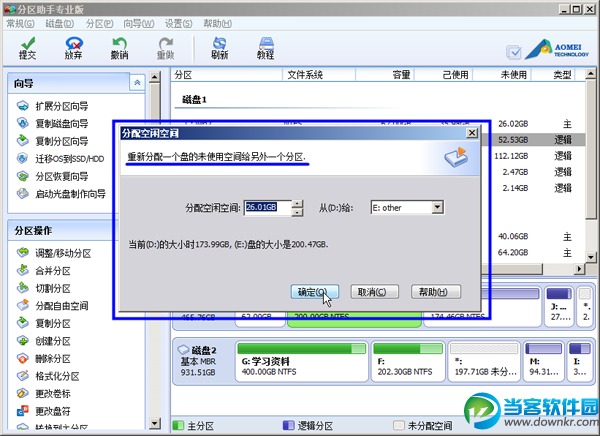This screenshot has width=600, height=436.
Task: Sort by 容量 column header
Action: pos(385,75)
